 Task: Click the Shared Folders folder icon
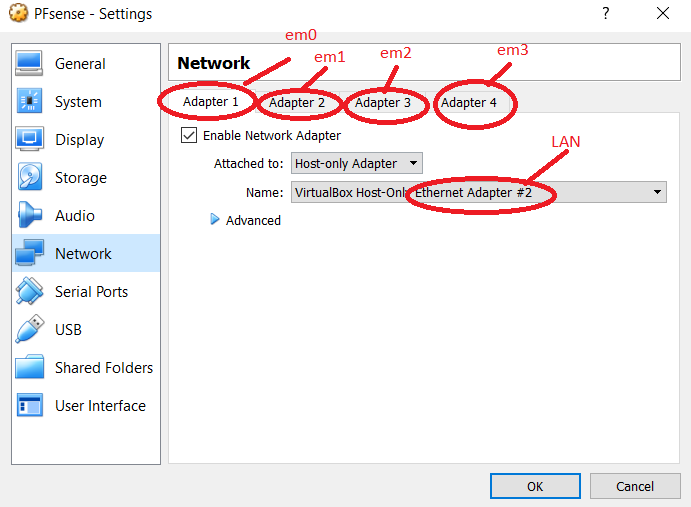[30, 367]
